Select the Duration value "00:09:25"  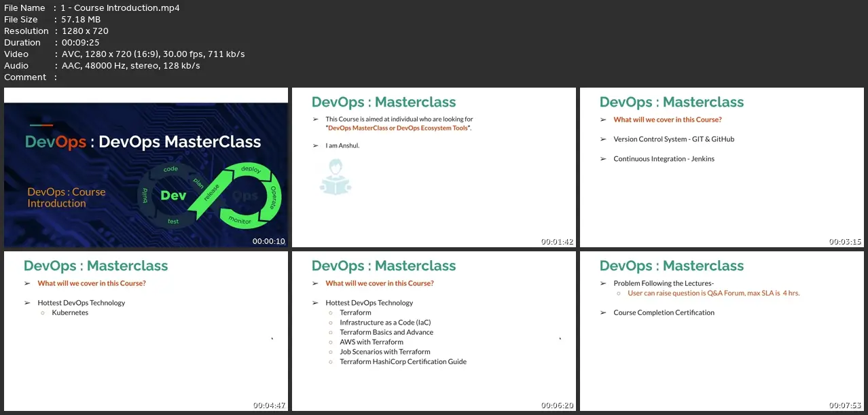pos(80,43)
